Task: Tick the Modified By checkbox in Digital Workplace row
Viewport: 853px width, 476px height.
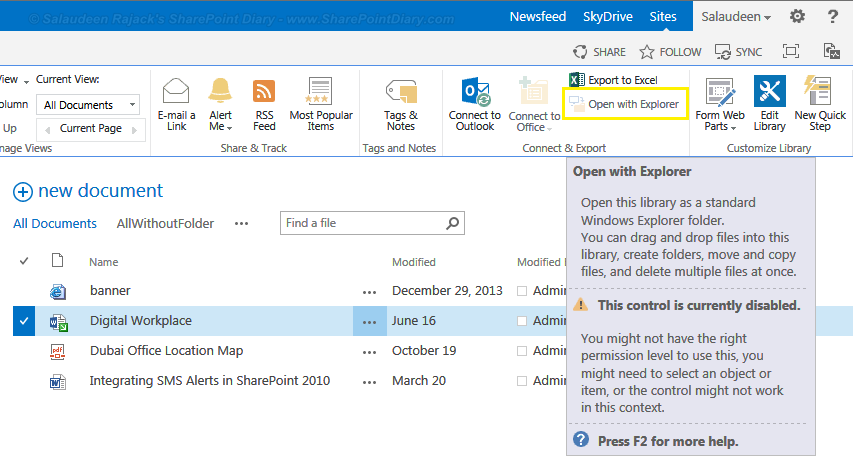Action: pos(522,321)
